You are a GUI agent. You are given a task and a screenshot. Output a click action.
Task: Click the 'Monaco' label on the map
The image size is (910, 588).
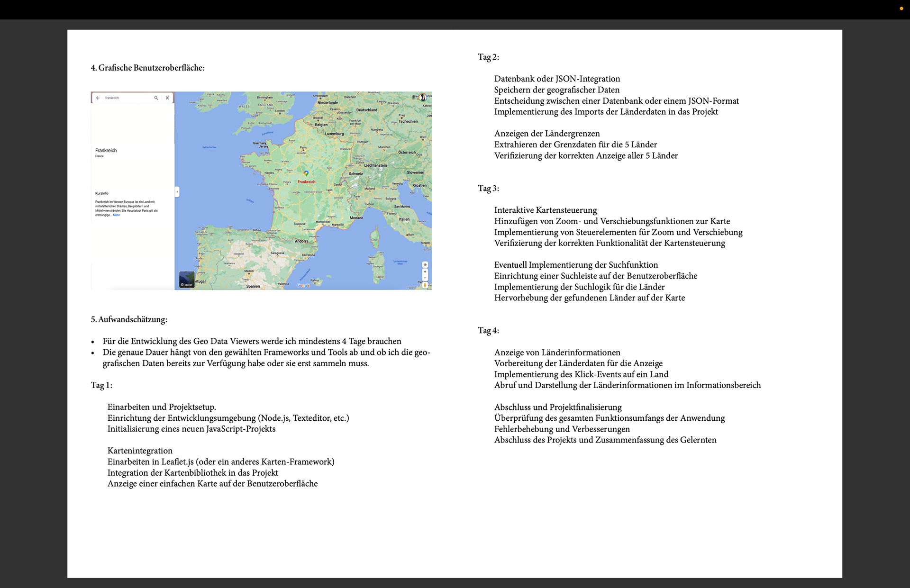pos(356,218)
